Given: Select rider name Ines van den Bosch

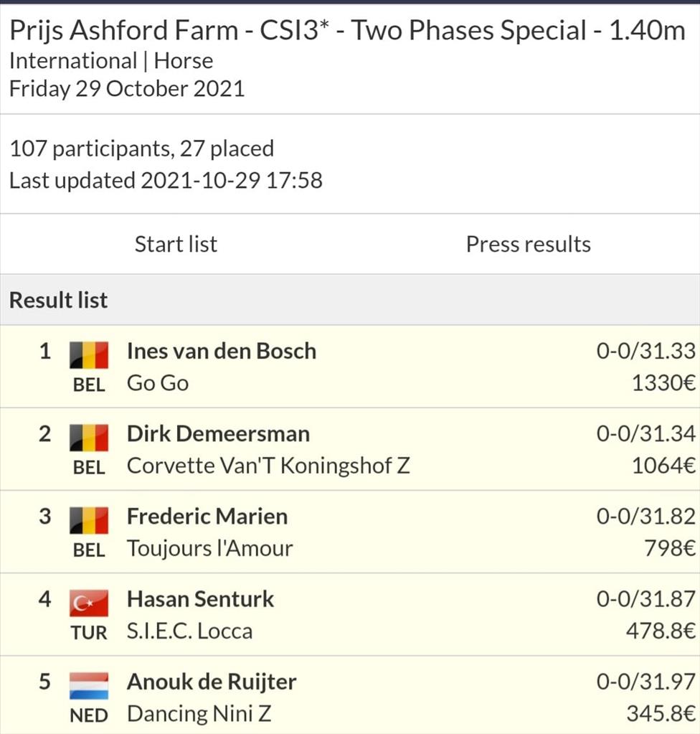Looking at the screenshot, I should click(x=222, y=351).
